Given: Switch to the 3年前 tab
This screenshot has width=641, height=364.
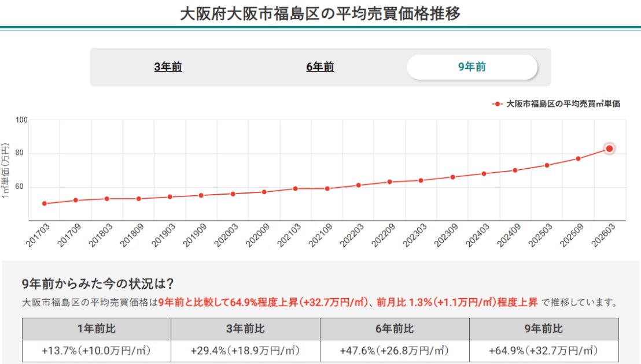Looking at the screenshot, I should pos(167,66).
